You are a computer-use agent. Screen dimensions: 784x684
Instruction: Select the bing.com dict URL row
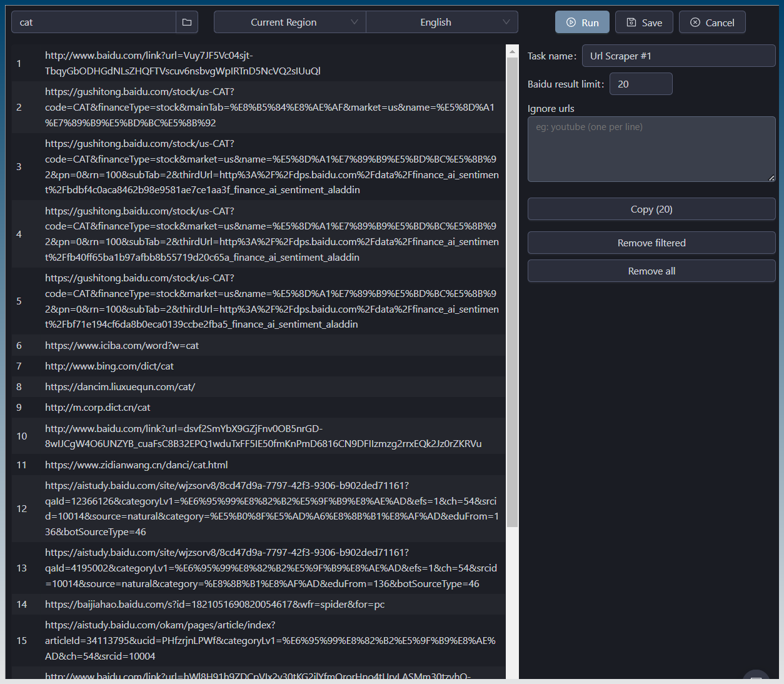coord(109,366)
